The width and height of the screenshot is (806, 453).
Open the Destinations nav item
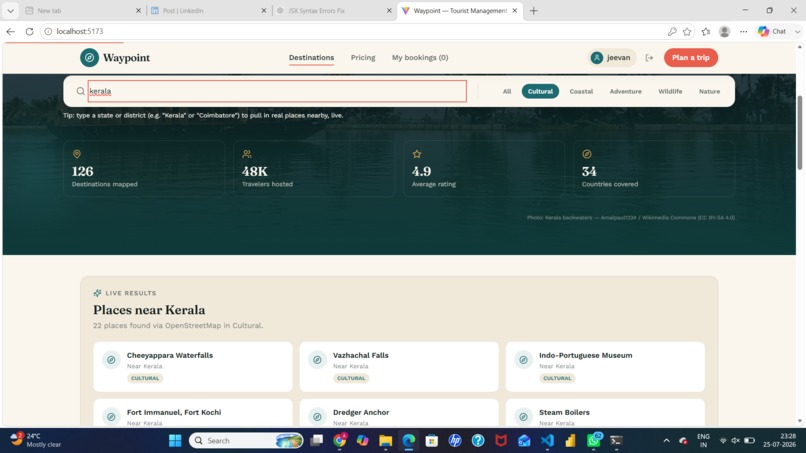click(x=312, y=58)
